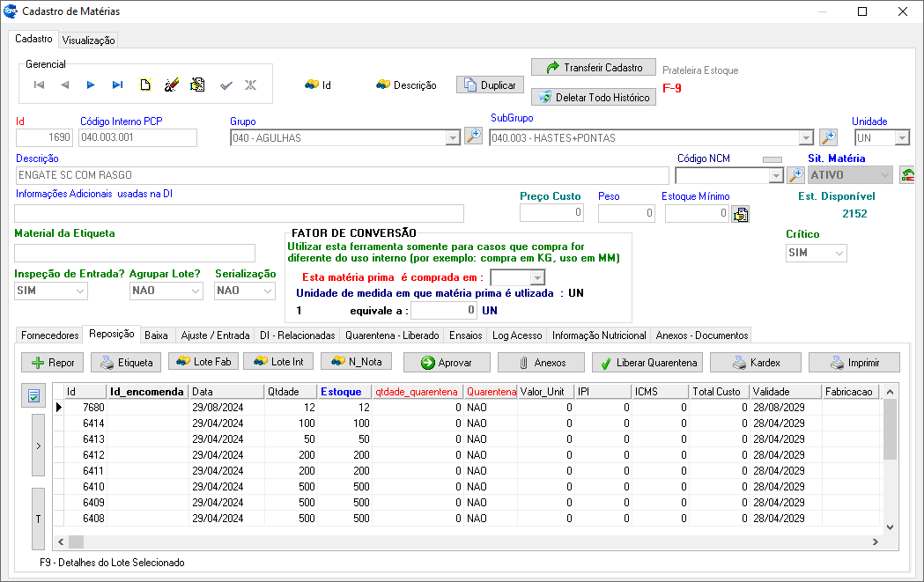This screenshot has height=582, width=924.
Task: Click the edit record pencil icon
Action: point(172,85)
